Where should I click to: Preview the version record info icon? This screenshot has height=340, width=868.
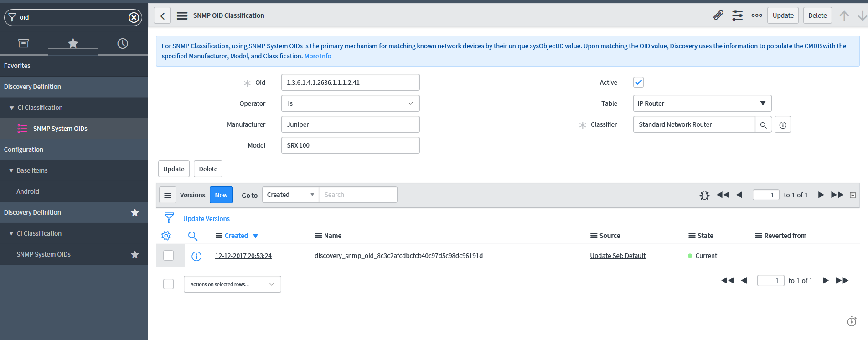196,256
